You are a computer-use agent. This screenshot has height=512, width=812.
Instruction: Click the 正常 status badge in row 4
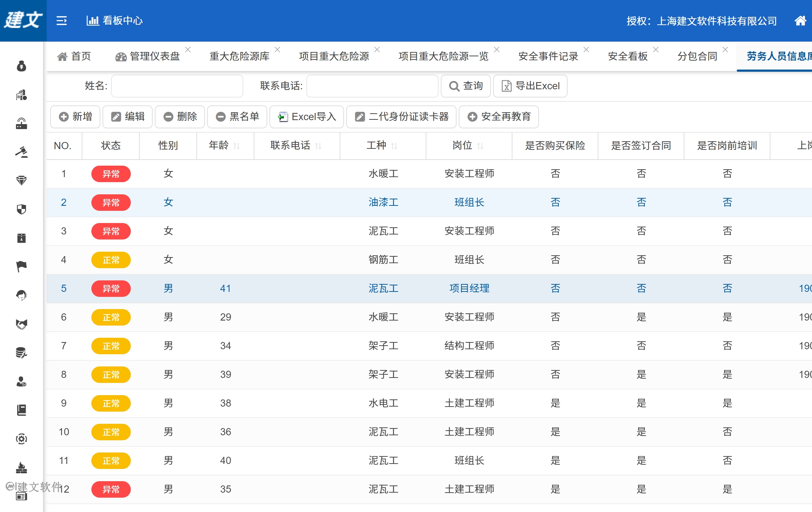[x=111, y=260]
